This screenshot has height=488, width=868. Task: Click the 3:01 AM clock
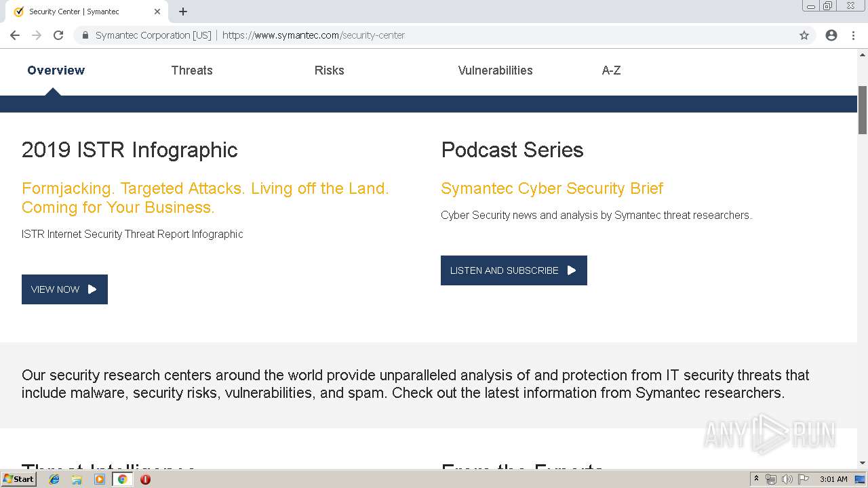coord(833,479)
